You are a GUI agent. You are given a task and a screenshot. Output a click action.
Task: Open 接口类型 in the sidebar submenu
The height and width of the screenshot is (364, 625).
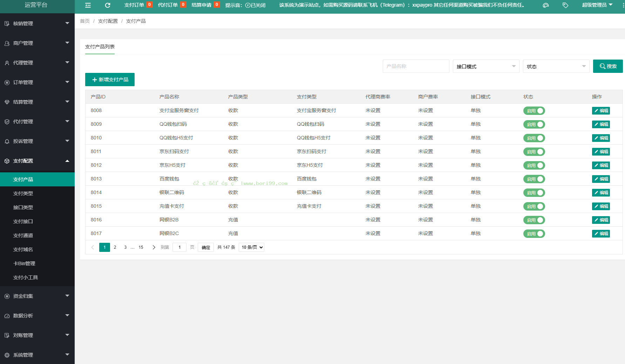(x=37, y=207)
